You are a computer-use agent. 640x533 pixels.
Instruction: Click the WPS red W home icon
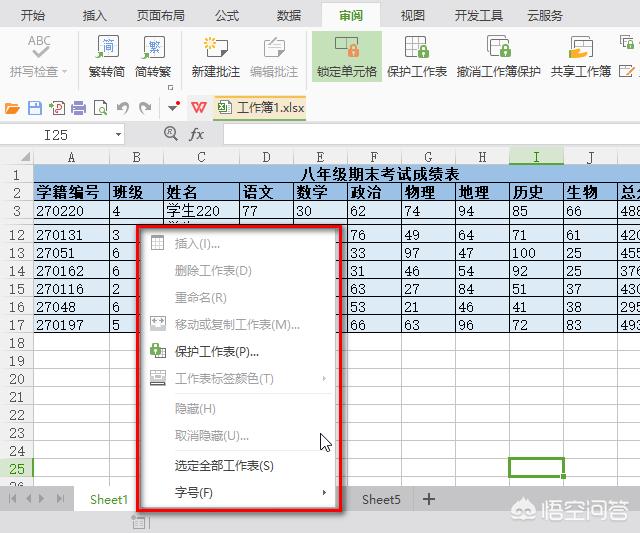(x=199, y=108)
